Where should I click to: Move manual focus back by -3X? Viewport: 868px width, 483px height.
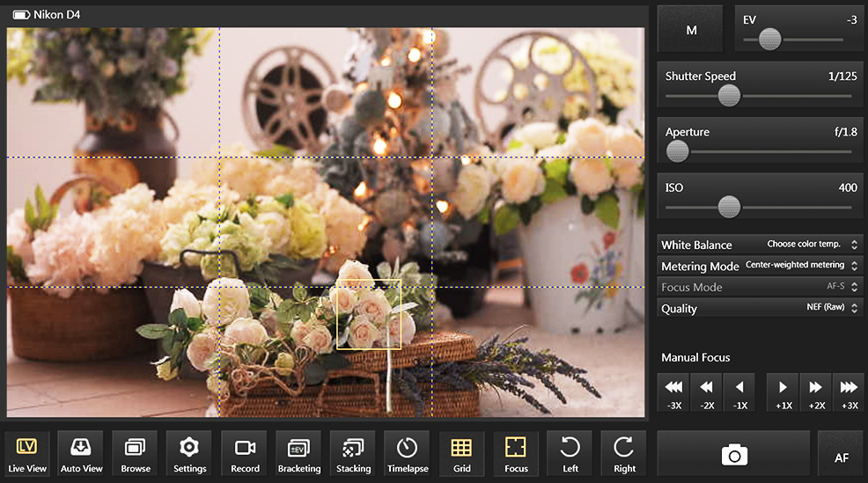[x=673, y=392]
